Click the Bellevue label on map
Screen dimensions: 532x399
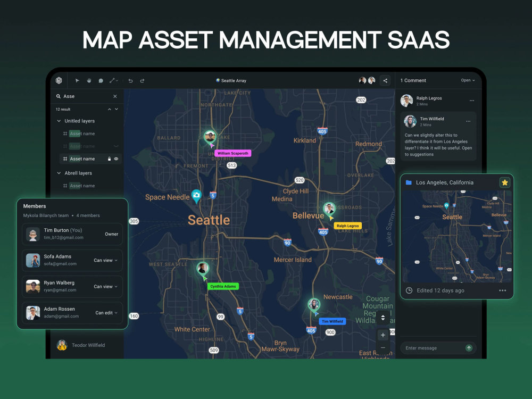pos(308,215)
